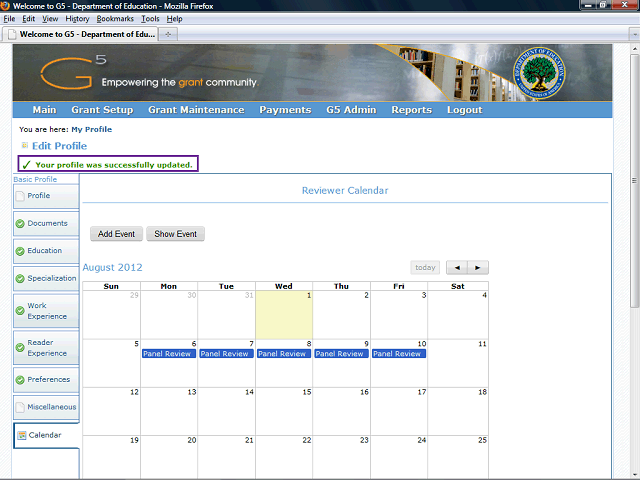The width and height of the screenshot is (640, 480).
Task: Click the 'August 2012' month title
Action: tap(113, 268)
